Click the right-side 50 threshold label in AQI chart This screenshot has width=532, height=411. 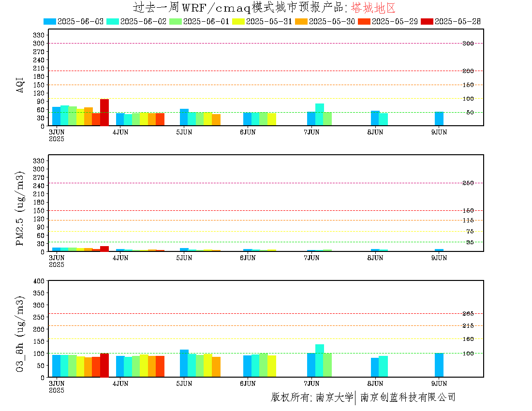click(x=470, y=112)
